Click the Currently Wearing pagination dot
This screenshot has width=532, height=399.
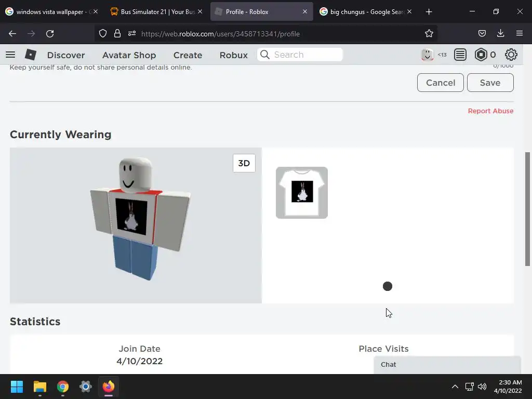388,286
